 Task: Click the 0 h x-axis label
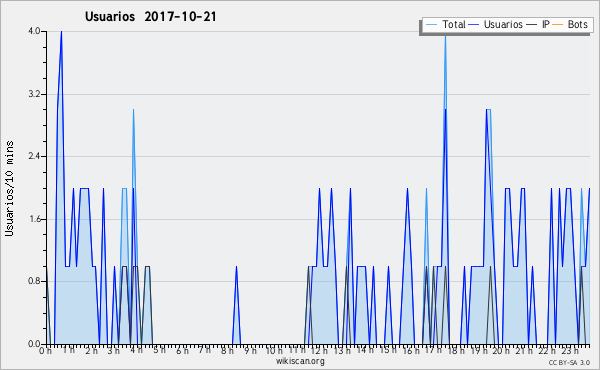tap(45, 351)
